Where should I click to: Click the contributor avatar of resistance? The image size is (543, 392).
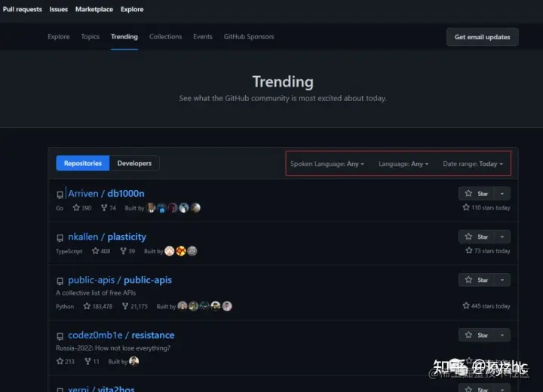(134, 361)
